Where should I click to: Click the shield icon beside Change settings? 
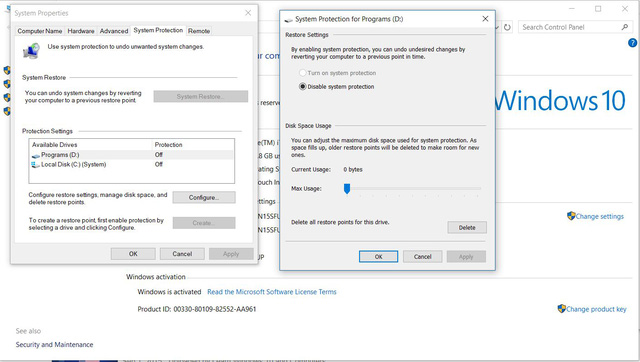pyautogui.click(x=571, y=215)
